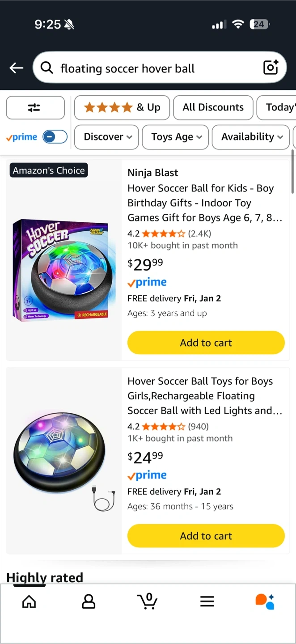Open the hamburger menu icon
296x644 pixels.
[207, 602]
